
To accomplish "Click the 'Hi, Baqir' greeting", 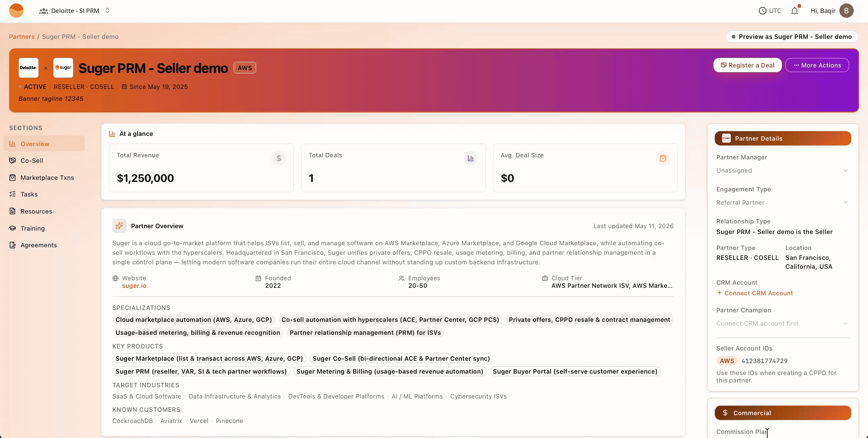I will point(823,11).
